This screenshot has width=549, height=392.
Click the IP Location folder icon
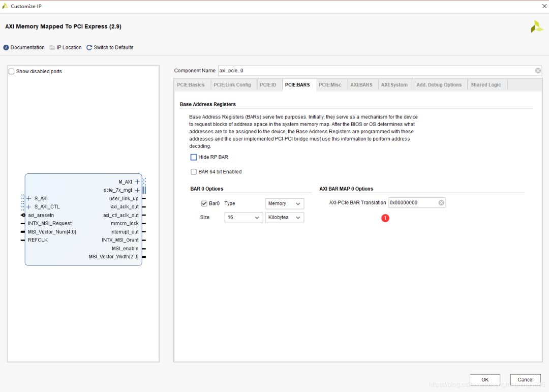[52, 48]
